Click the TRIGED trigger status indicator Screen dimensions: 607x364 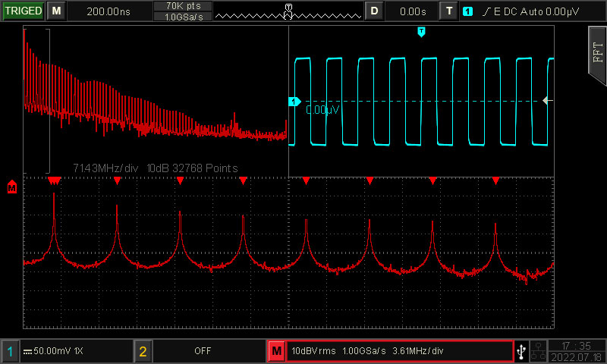click(x=23, y=11)
